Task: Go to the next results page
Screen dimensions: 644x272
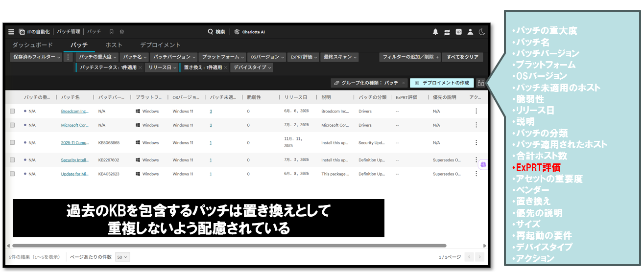Action: point(480,257)
